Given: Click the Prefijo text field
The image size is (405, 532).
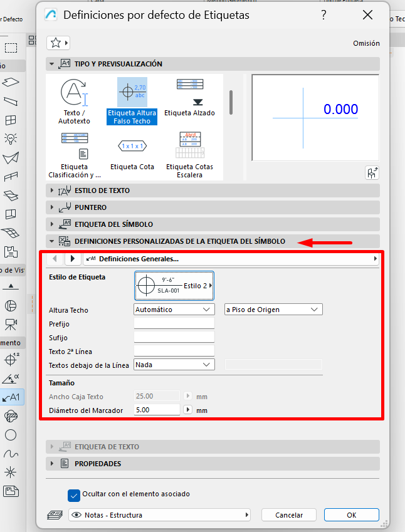Looking at the screenshot, I should (x=174, y=323).
